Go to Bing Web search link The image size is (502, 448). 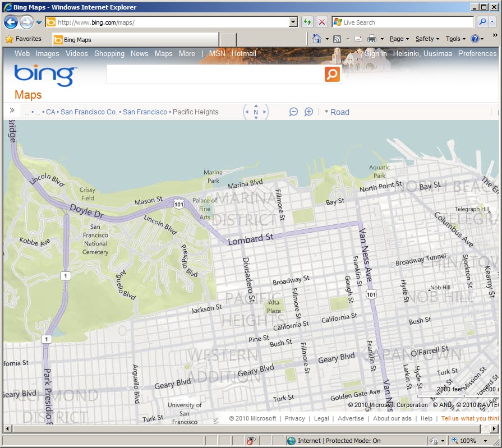[x=22, y=53]
